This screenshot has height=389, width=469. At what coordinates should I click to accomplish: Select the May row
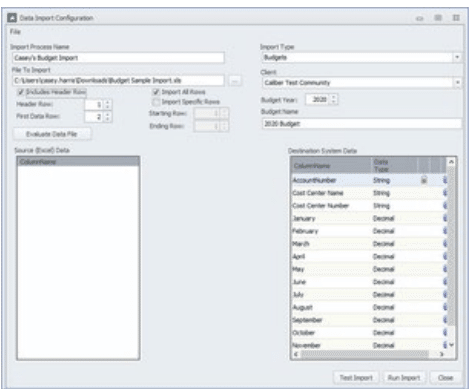click(x=369, y=269)
